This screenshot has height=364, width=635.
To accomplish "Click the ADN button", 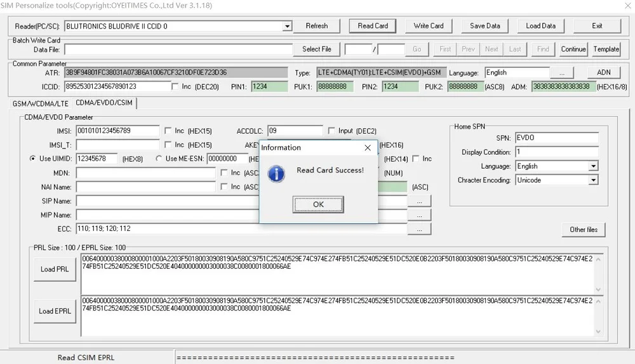I will (x=603, y=72).
